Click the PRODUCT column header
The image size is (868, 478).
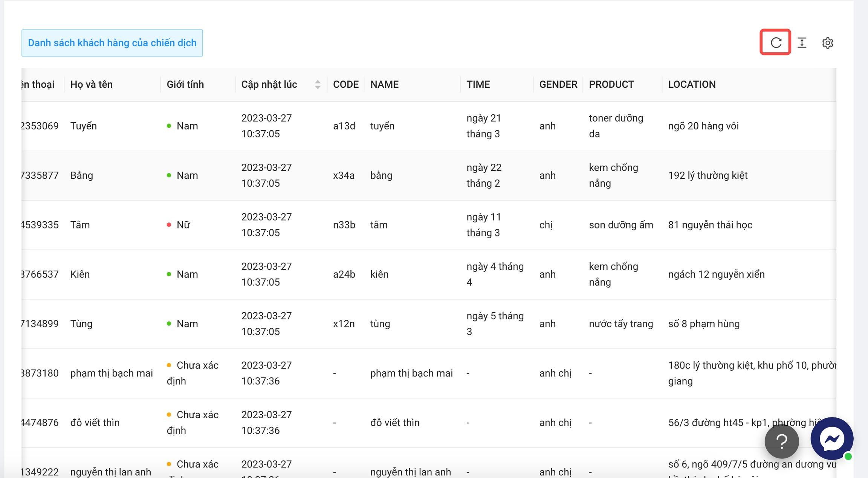tap(611, 85)
